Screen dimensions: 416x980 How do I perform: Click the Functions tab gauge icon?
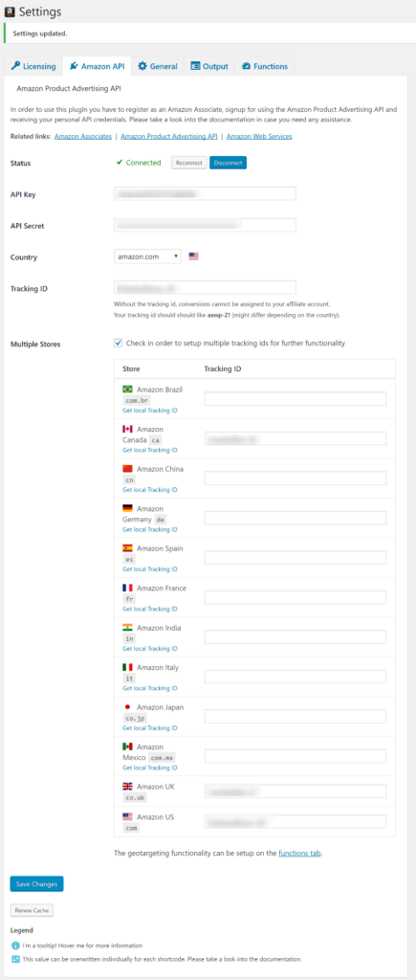coord(246,66)
